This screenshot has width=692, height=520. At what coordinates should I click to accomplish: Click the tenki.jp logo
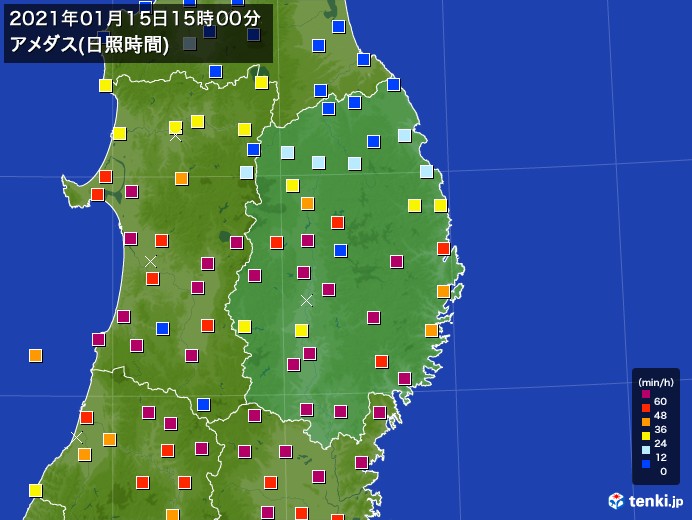pyautogui.click(x=646, y=501)
